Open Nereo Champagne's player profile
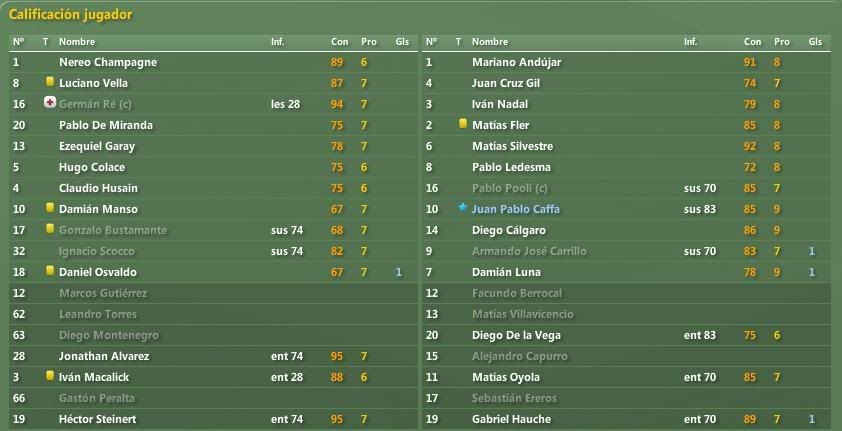The width and height of the screenshot is (842, 431). point(108,62)
